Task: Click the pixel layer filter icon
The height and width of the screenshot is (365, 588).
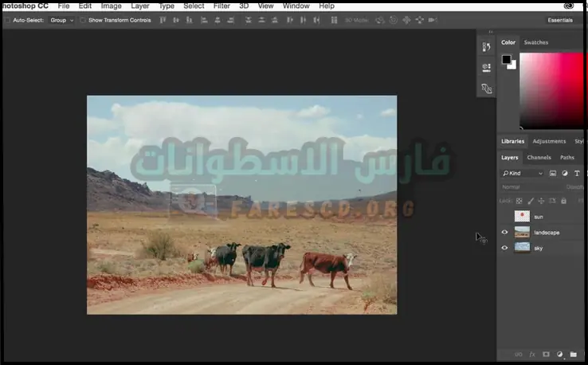Action: (553, 173)
